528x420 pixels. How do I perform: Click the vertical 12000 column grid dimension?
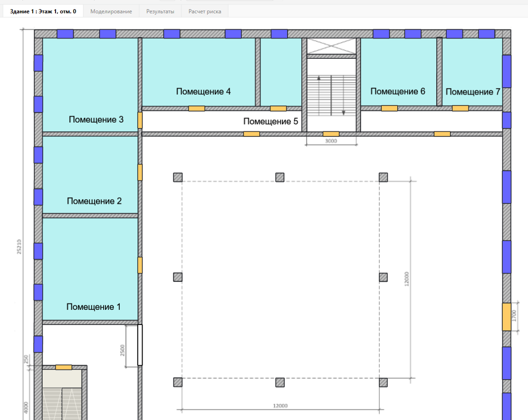tap(406, 279)
